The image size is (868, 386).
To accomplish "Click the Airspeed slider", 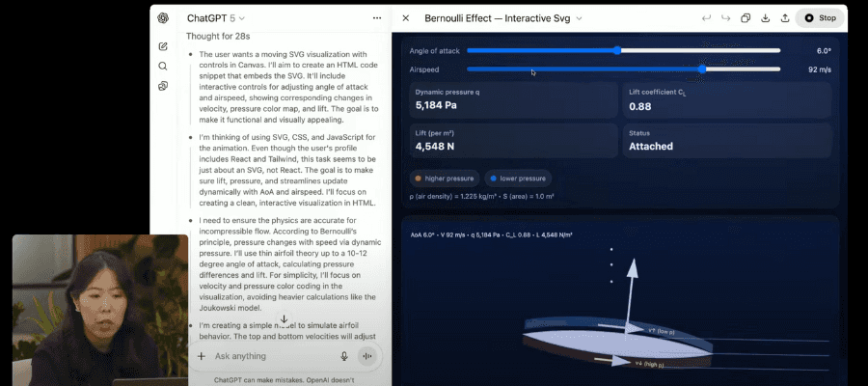I will (x=623, y=69).
